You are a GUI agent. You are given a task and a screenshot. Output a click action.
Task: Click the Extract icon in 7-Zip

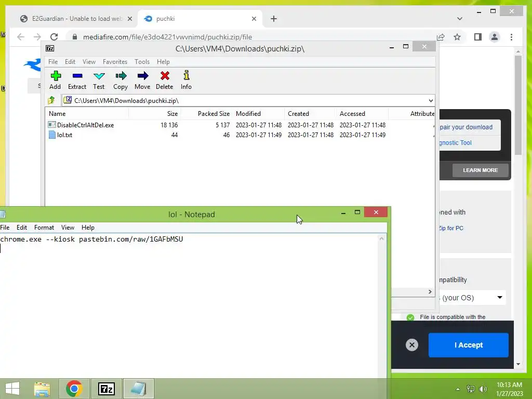coord(77,81)
